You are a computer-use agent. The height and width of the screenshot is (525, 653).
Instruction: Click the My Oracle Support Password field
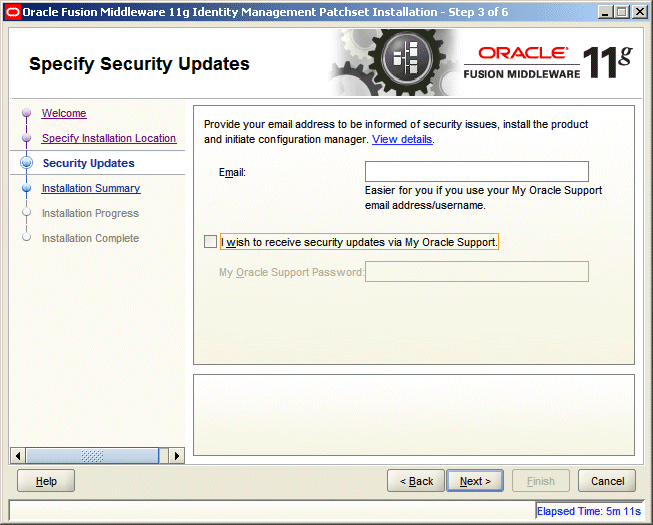(476, 272)
